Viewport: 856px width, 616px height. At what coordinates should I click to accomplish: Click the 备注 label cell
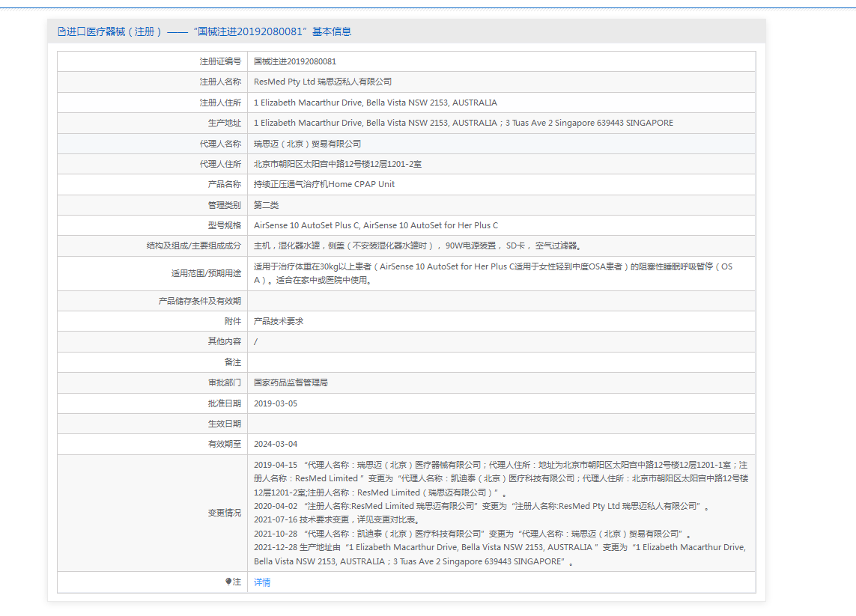[152, 362]
